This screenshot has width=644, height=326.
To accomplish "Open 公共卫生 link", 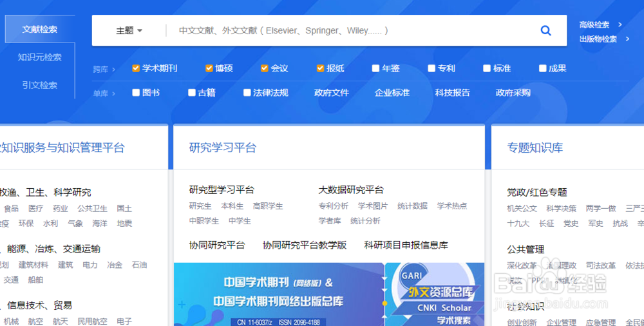I will 92,209.
